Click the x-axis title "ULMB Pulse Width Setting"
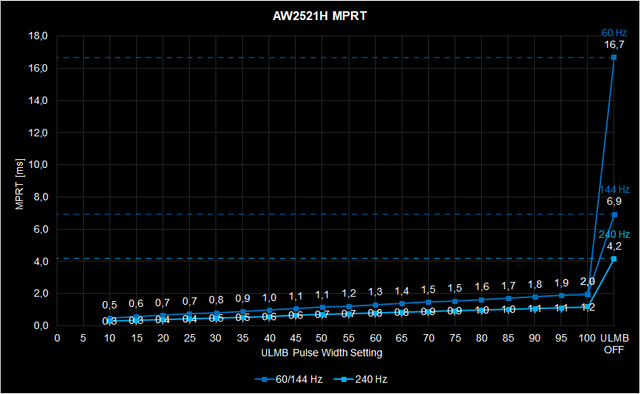This screenshot has height=394, width=640. point(322,353)
